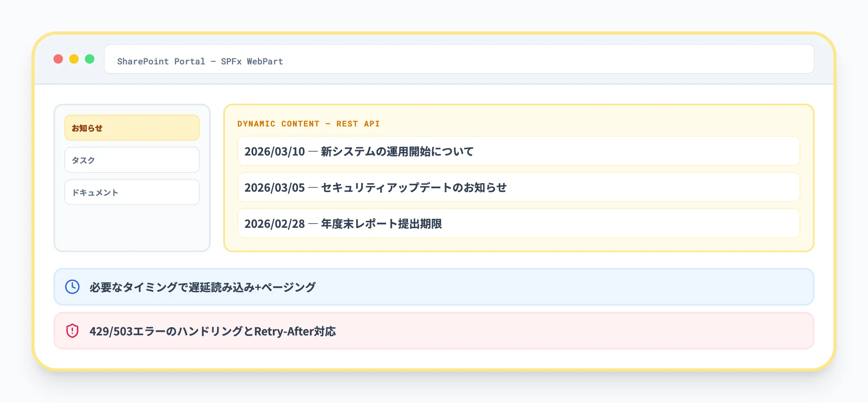Click the green traffic light button
Screen dimensions: 868x403
[90, 59]
